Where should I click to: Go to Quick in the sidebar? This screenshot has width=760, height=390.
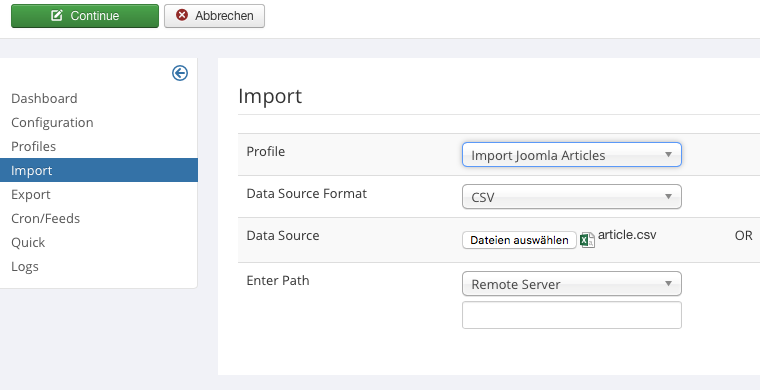28,242
